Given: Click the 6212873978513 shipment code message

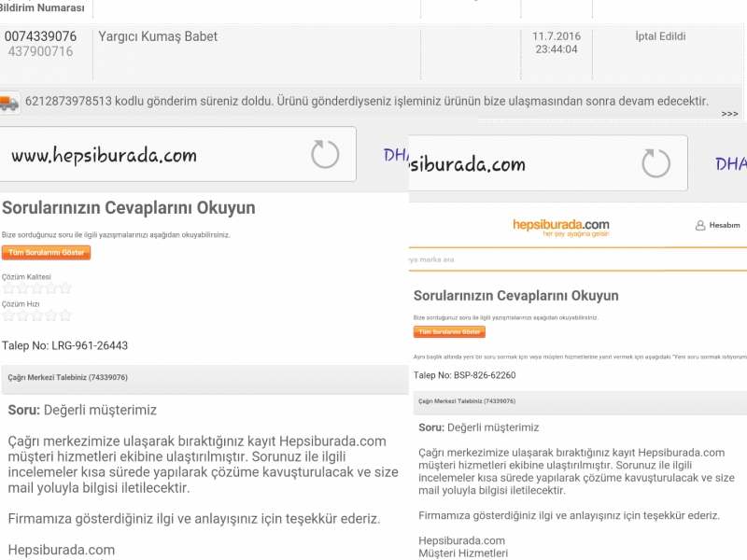Looking at the screenshot, I should [x=367, y=101].
